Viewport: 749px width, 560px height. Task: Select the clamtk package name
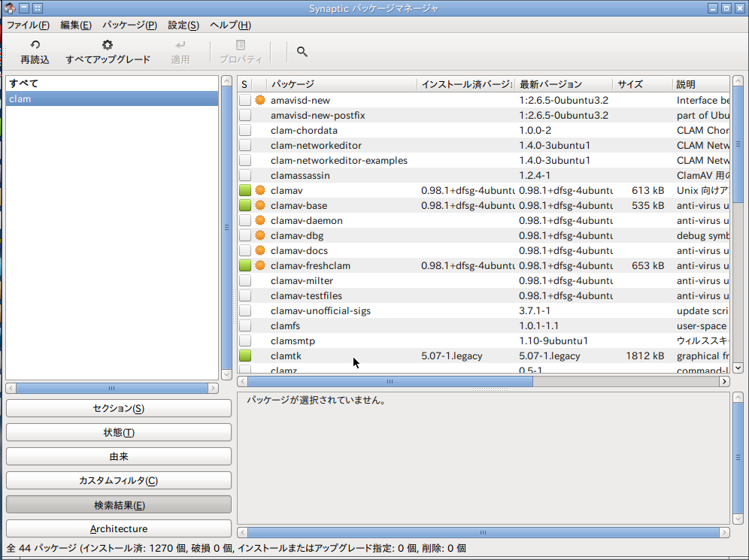pos(286,356)
